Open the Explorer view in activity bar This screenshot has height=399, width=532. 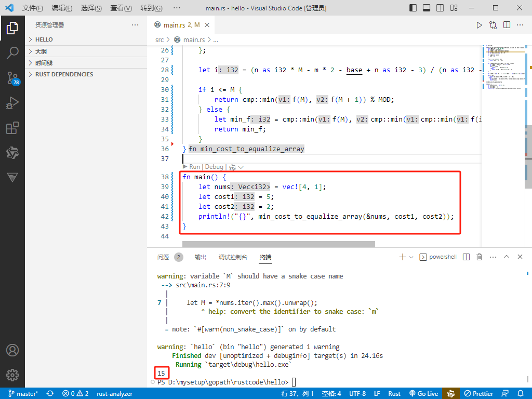[x=12, y=28]
